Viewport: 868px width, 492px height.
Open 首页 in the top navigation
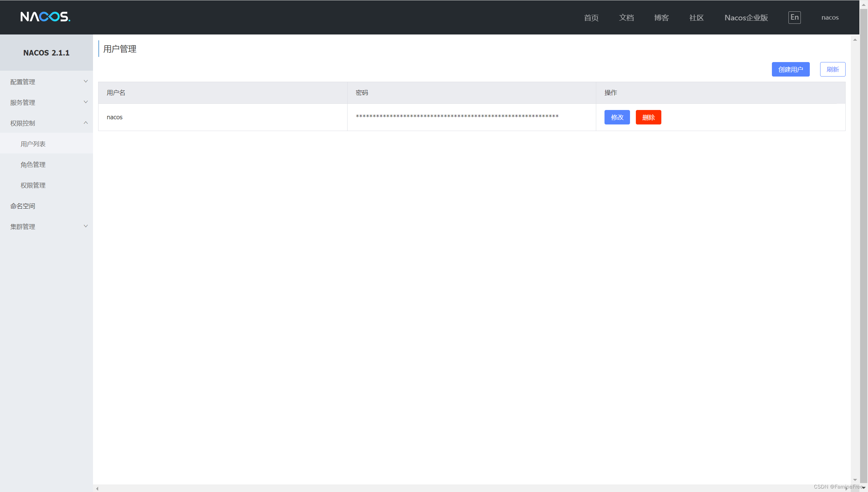(x=591, y=18)
